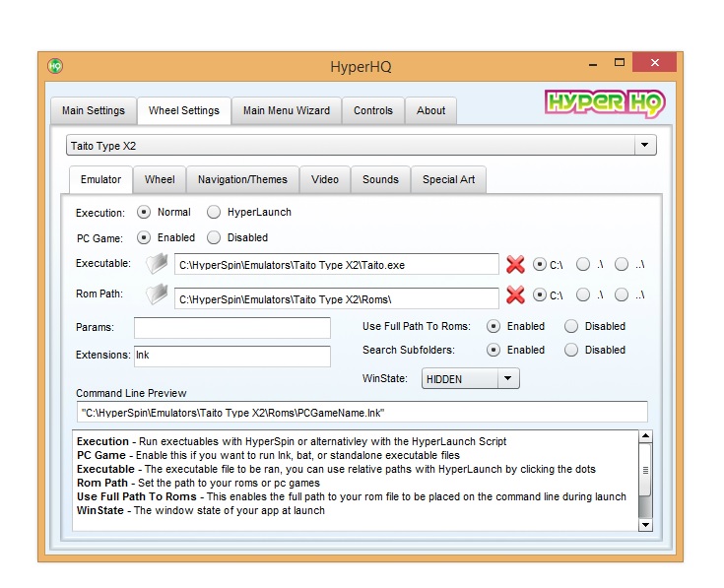Click help line starting 'WinState - The window state'
Image resolution: width=724 pixels, height=588 pixels.
click(201, 510)
